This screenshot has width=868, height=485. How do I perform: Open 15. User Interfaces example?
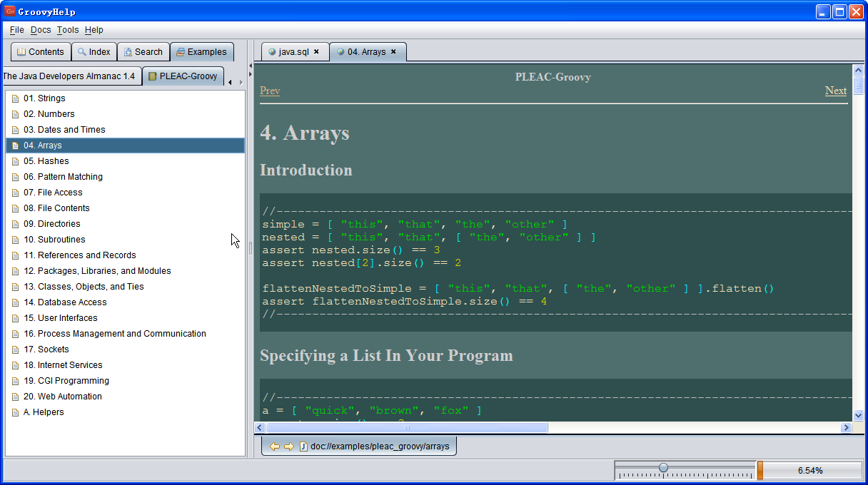tap(125, 318)
